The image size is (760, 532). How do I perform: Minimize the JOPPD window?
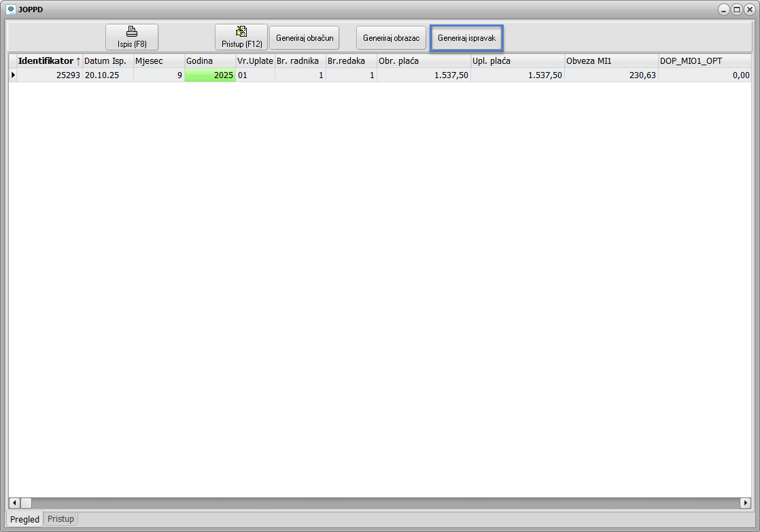click(725, 10)
